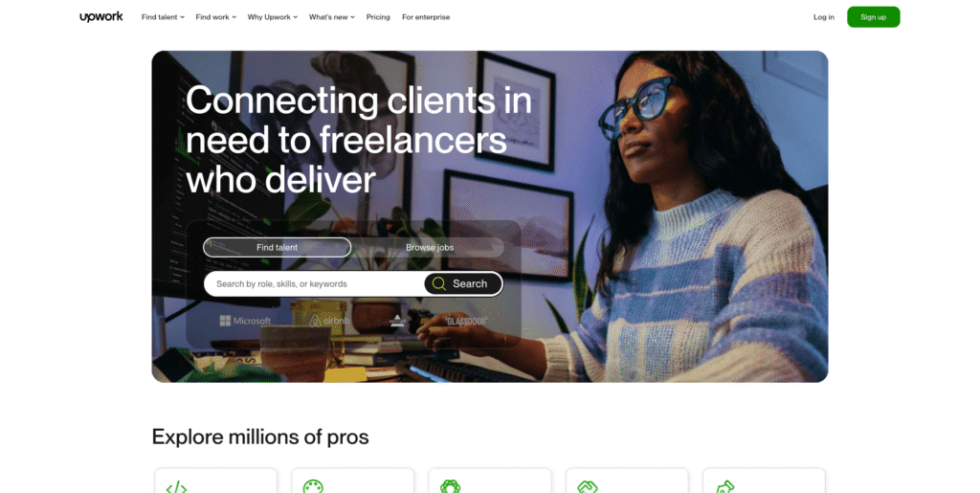This screenshot has width=980, height=493.
Task: Click the Log in link
Action: click(x=823, y=17)
